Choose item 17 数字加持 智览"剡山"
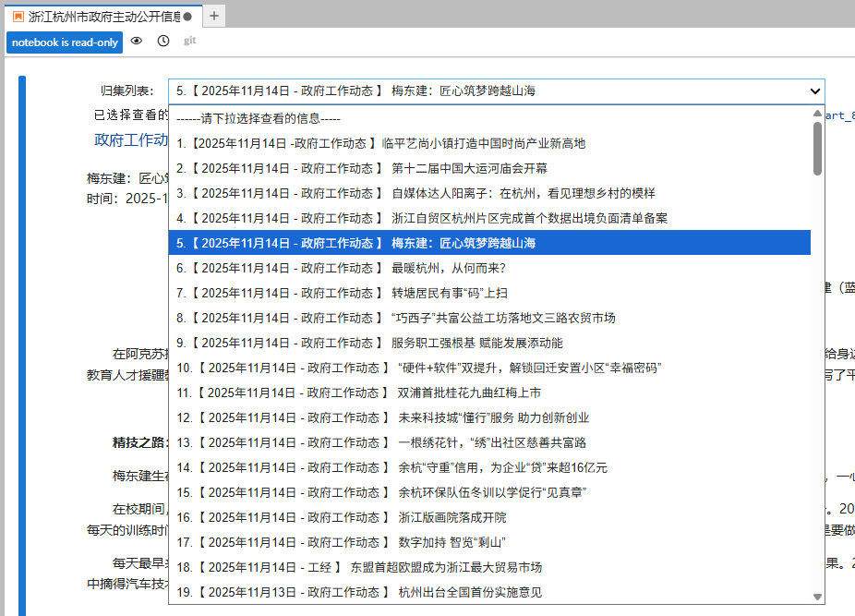The image size is (855, 616). coord(489,542)
